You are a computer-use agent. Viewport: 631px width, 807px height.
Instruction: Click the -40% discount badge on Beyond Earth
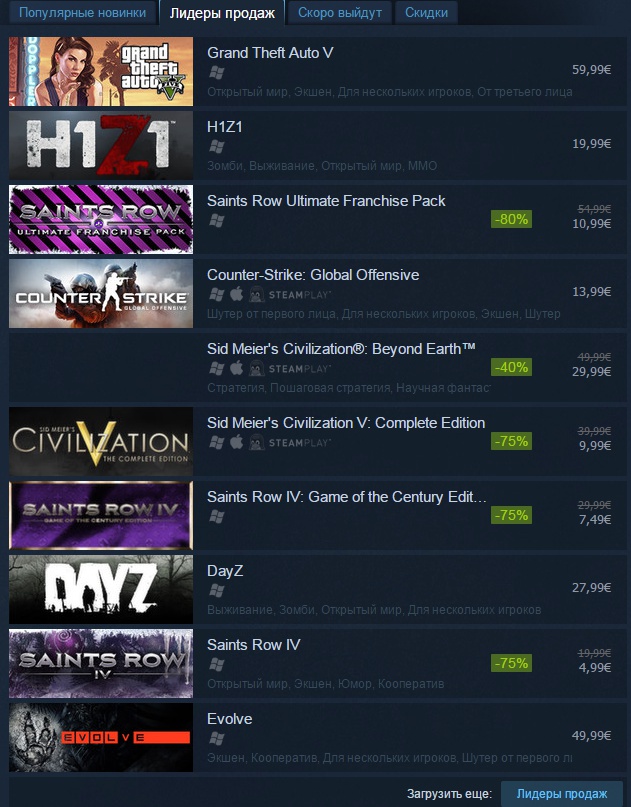click(x=511, y=367)
